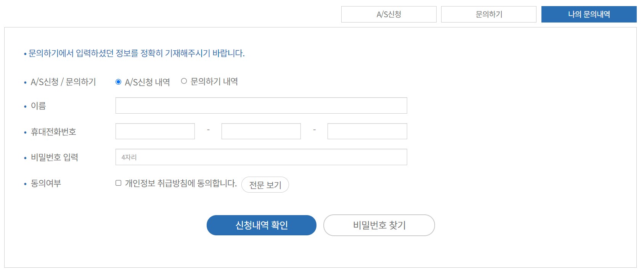Click the agreement text 개인정보 취급방침에 동의합니다
644x275 pixels.
tap(180, 182)
